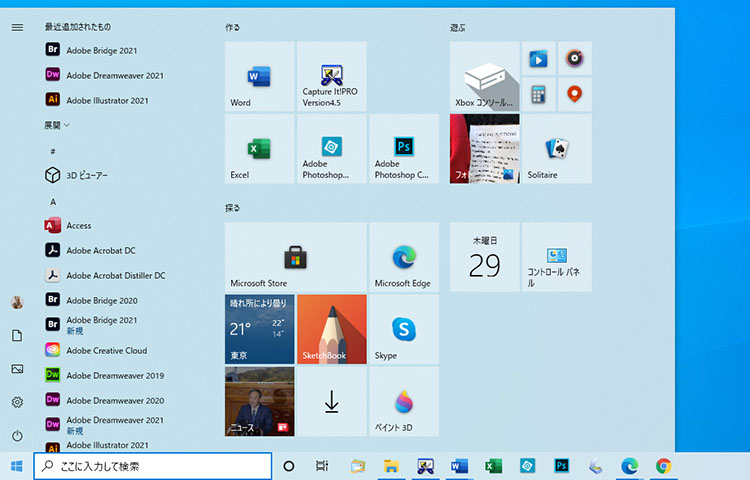Launch Excel from the pinned tiles
This screenshot has height=480, width=750.
pyautogui.click(x=259, y=149)
